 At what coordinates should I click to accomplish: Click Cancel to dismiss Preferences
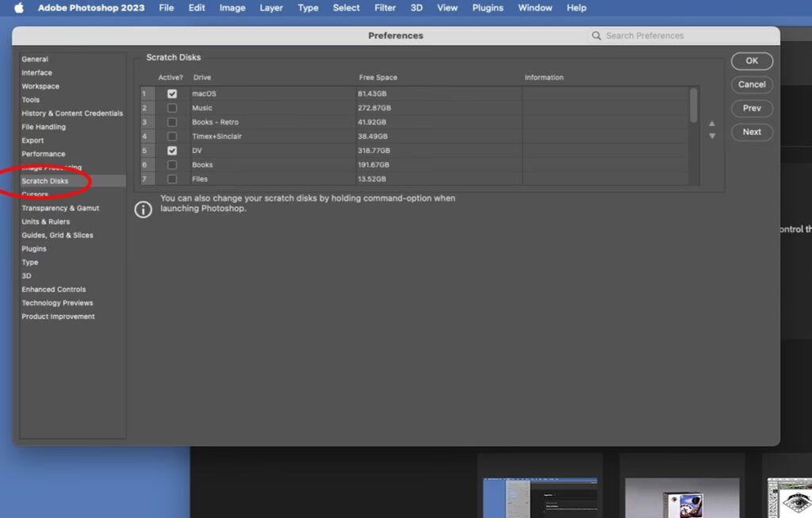tap(752, 85)
